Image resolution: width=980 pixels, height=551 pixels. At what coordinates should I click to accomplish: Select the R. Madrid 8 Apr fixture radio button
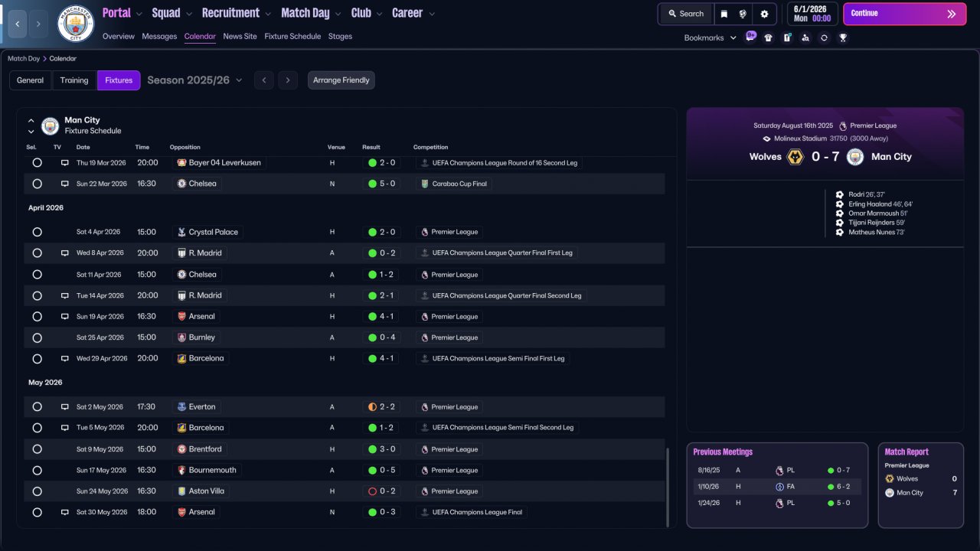click(37, 253)
